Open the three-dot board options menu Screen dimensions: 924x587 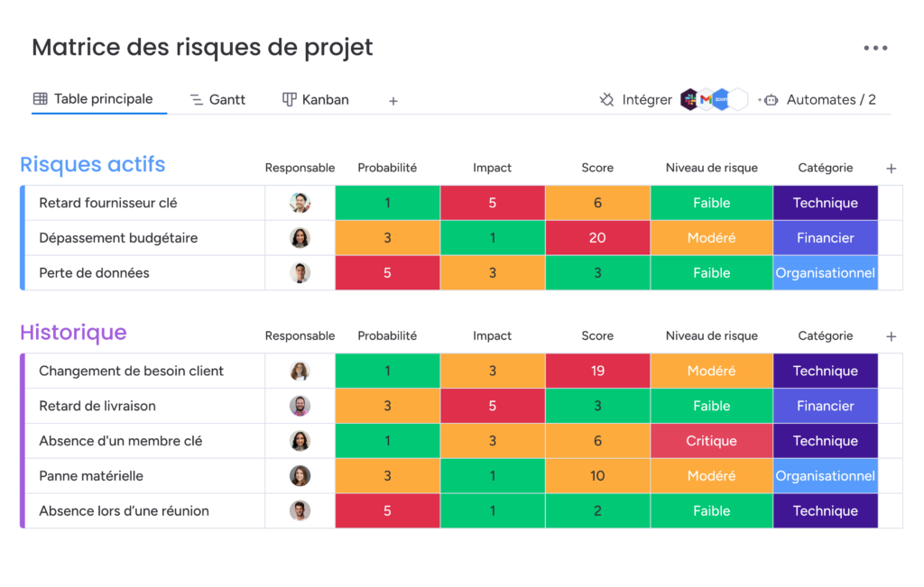pos(875,49)
